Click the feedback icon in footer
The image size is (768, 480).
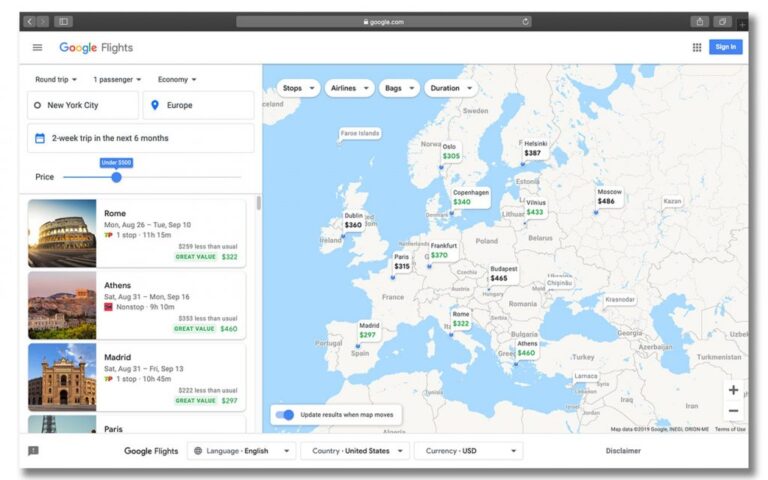tap(33, 451)
